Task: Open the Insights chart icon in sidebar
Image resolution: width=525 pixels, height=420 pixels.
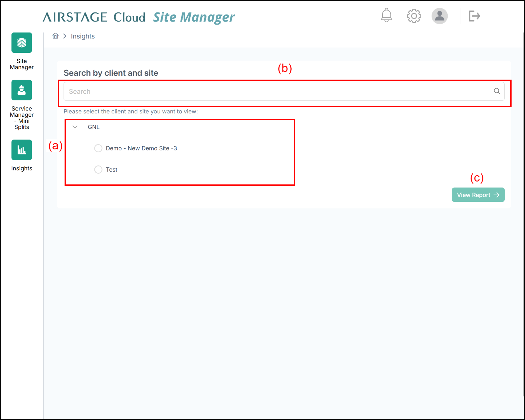Action: (x=22, y=150)
